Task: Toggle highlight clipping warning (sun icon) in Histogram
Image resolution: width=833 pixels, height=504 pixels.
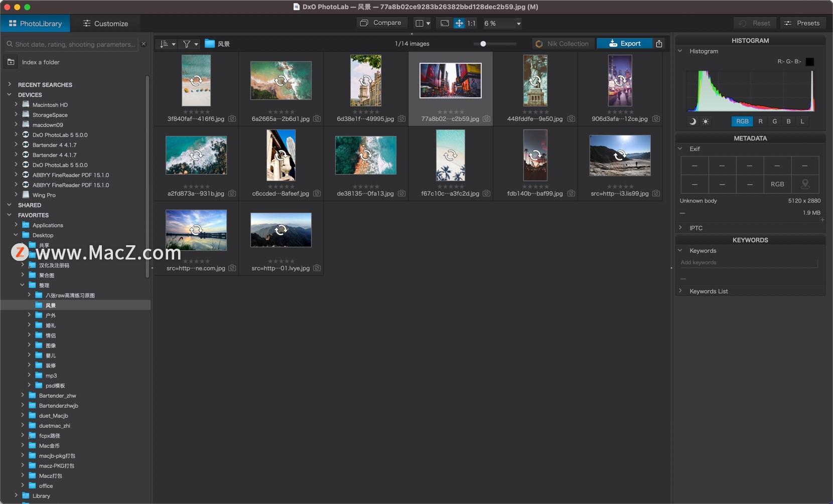Action: coord(706,121)
